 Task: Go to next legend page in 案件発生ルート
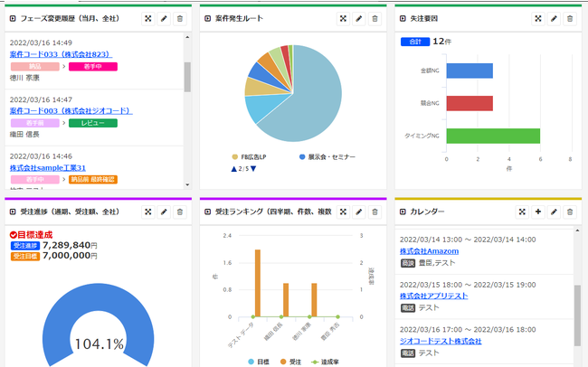point(253,168)
